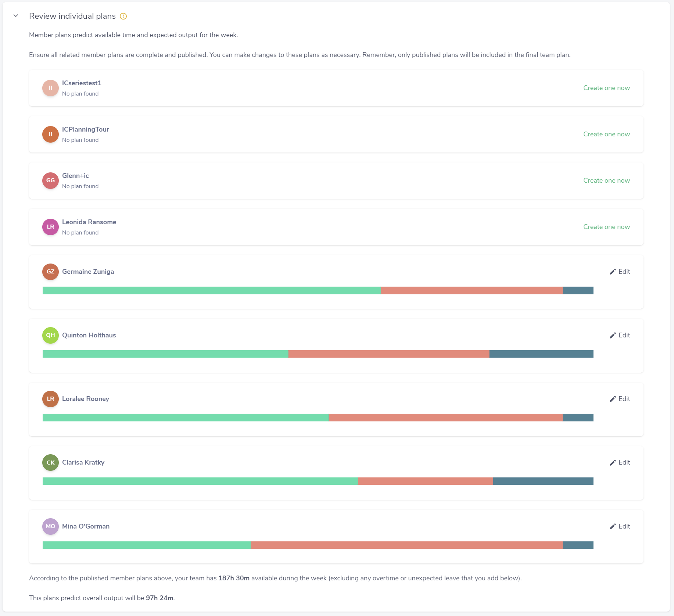Click the warning icon beside Review individual plans

click(x=123, y=16)
